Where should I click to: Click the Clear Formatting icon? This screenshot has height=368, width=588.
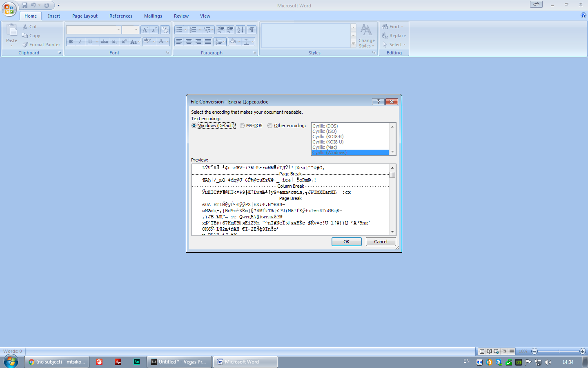tap(165, 30)
